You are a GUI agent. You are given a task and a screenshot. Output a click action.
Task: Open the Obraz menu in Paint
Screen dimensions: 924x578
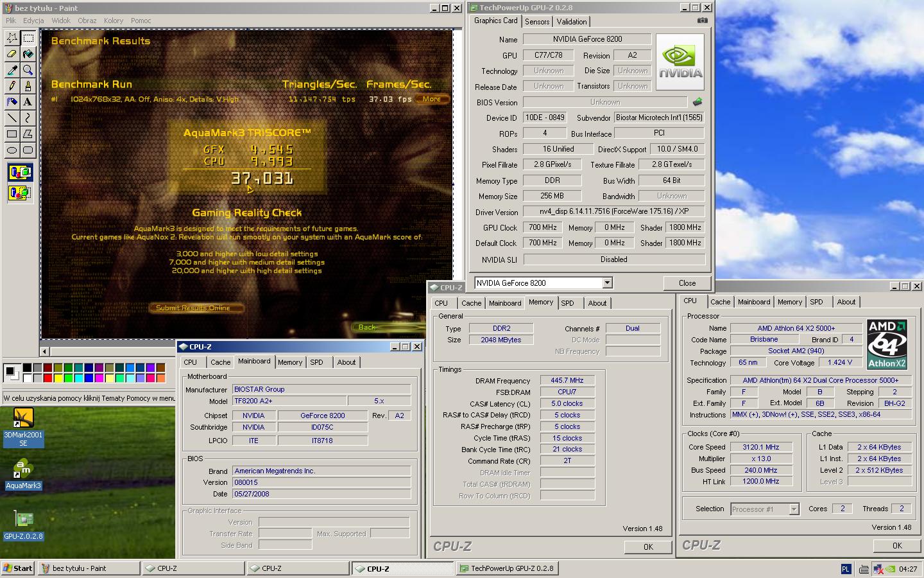pos(87,21)
